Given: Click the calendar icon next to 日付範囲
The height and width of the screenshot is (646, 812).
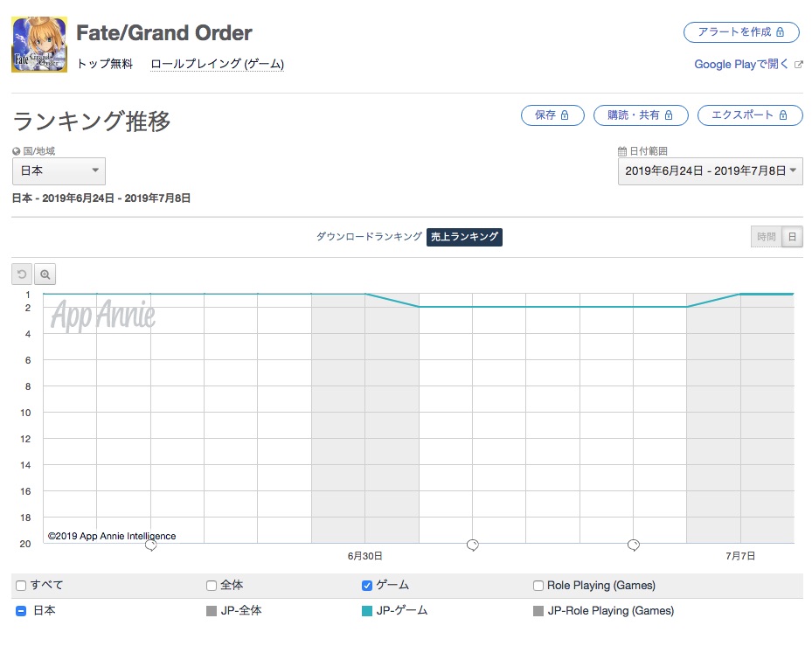Looking at the screenshot, I should pyautogui.click(x=622, y=151).
